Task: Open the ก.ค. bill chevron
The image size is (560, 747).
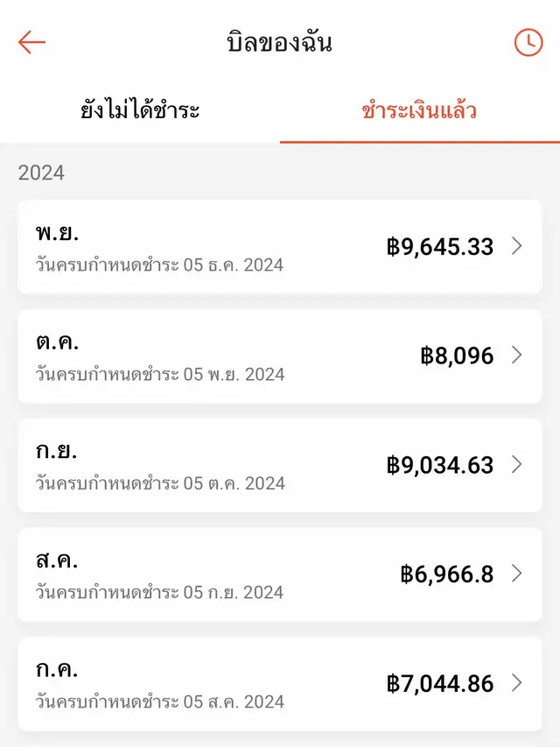Action: tap(516, 683)
